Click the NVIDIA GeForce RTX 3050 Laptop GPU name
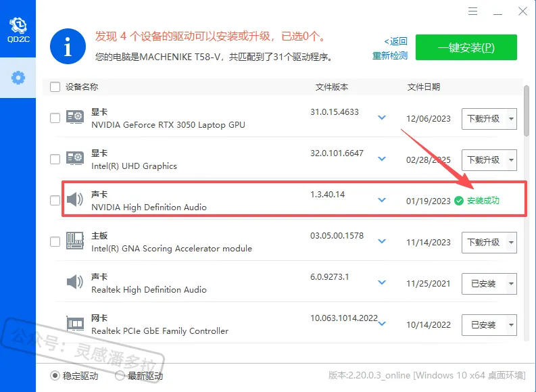The image size is (536, 392). [168, 125]
